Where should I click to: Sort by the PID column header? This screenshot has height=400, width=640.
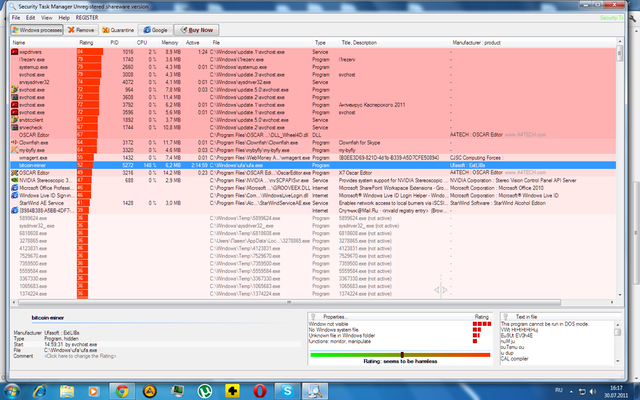coord(121,42)
